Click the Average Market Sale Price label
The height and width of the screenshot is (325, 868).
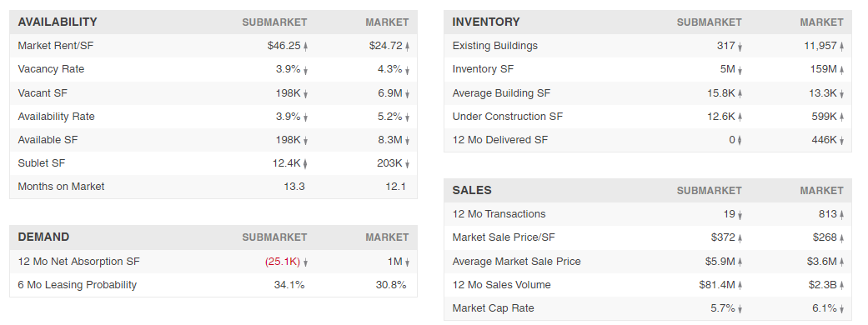click(x=516, y=262)
